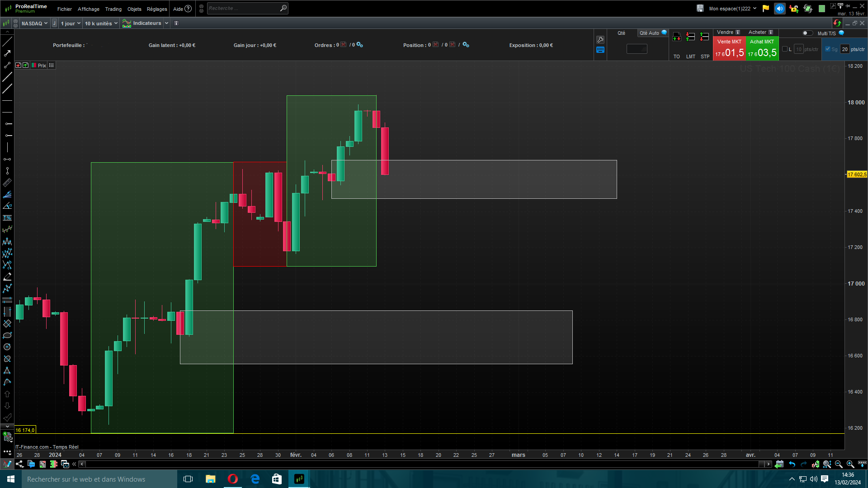Click the zoom out magnifier icon
Viewport: 868px width, 488px height.
[x=839, y=464]
